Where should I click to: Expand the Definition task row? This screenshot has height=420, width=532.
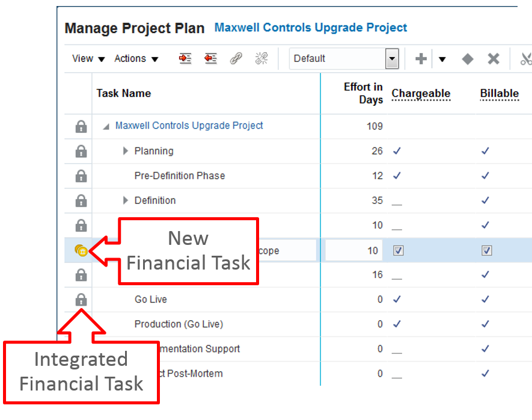(126, 200)
